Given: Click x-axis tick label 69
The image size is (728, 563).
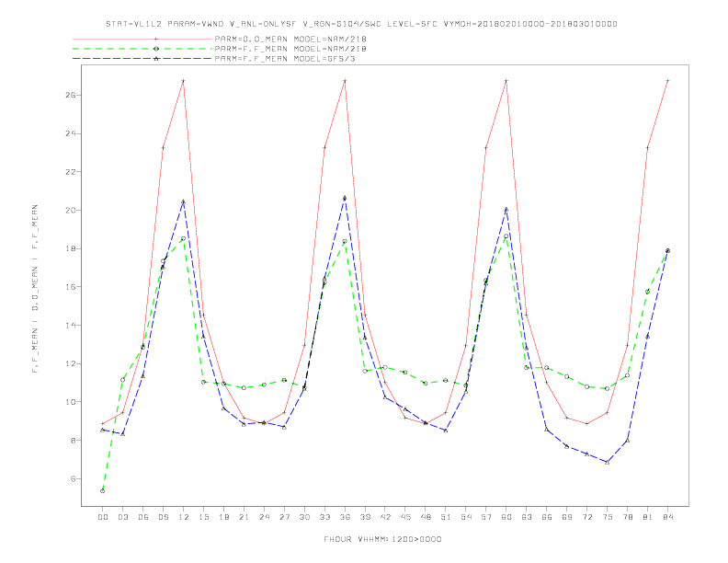Looking at the screenshot, I should pyautogui.click(x=567, y=517).
